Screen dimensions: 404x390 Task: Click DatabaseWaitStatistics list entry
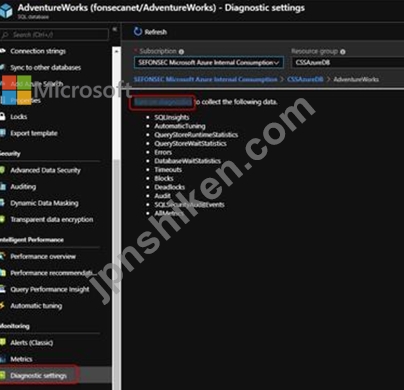(187, 161)
